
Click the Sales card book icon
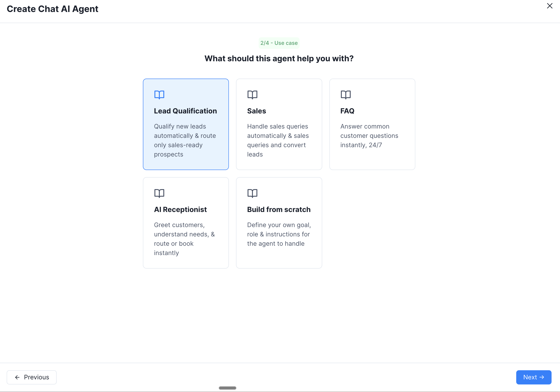[x=252, y=95]
